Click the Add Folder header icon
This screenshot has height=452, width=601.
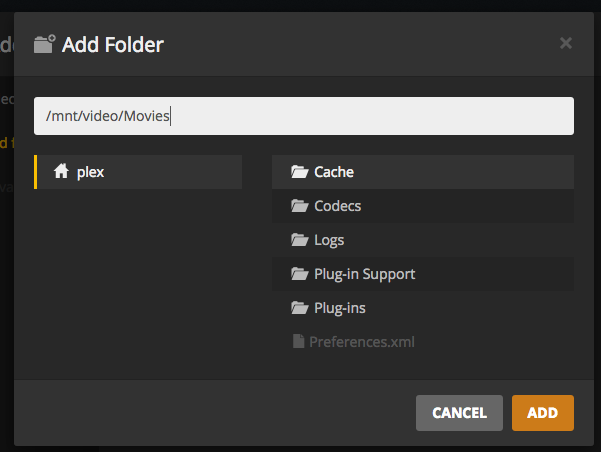click(44, 44)
